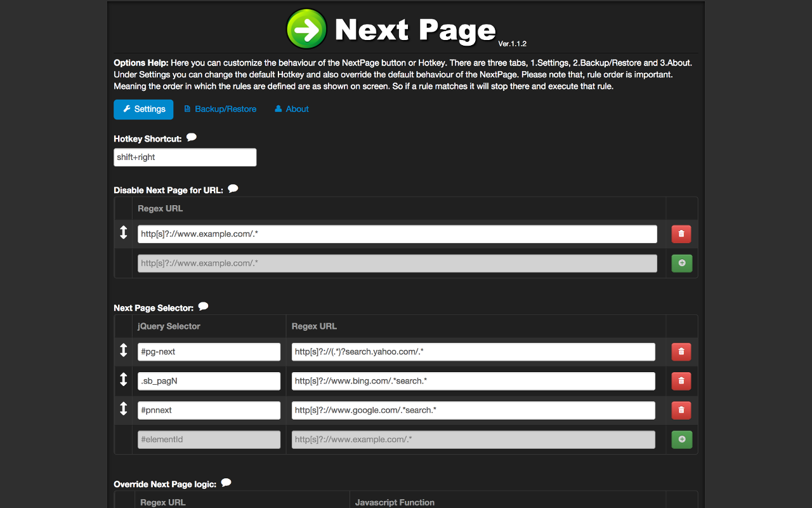The image size is (812, 508).
Task: Show Override Next Page logic help bubble
Action: coord(226,483)
